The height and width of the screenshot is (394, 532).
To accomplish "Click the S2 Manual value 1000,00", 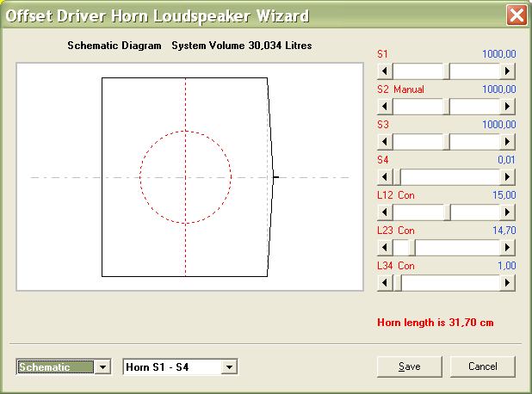I will click(x=498, y=89).
